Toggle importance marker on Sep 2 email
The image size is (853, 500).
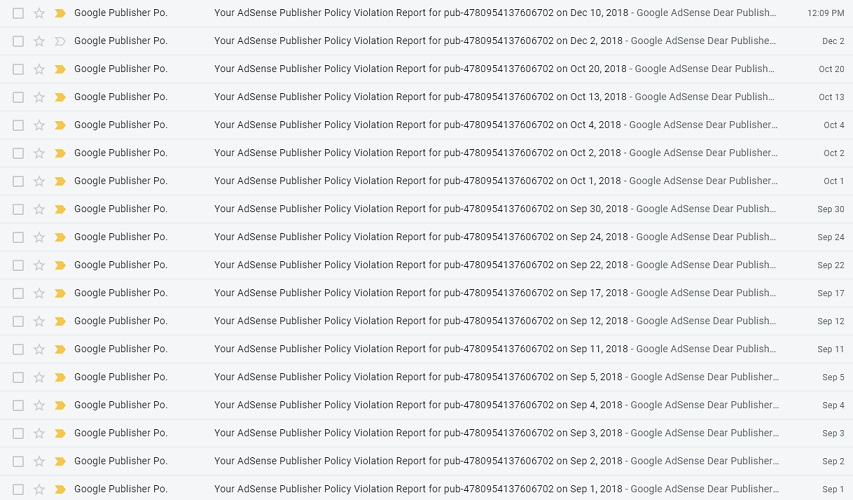(x=60, y=461)
